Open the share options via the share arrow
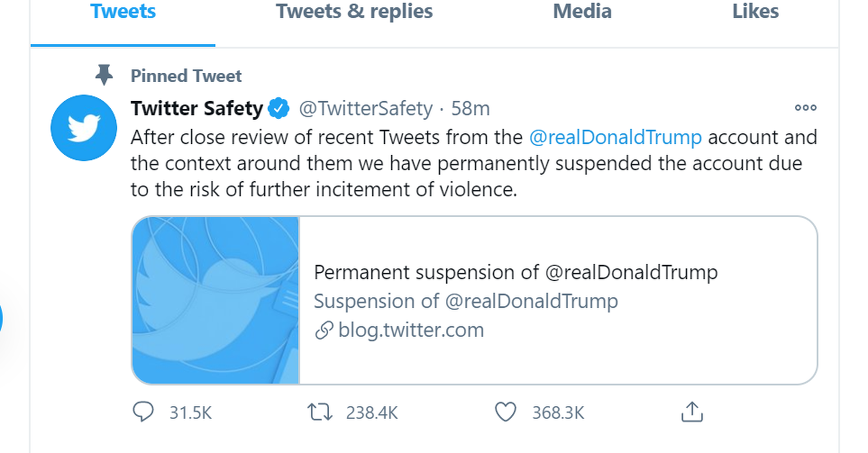 click(692, 411)
